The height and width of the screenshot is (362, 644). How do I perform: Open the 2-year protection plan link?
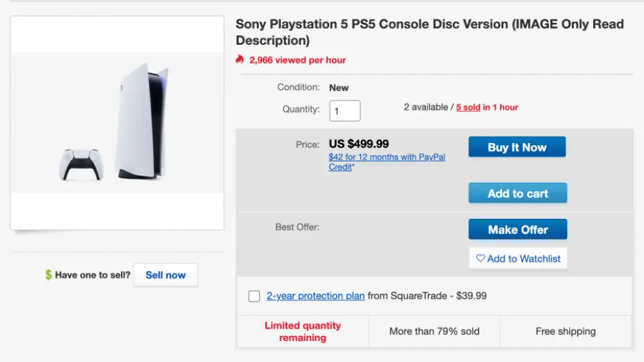[x=315, y=296]
